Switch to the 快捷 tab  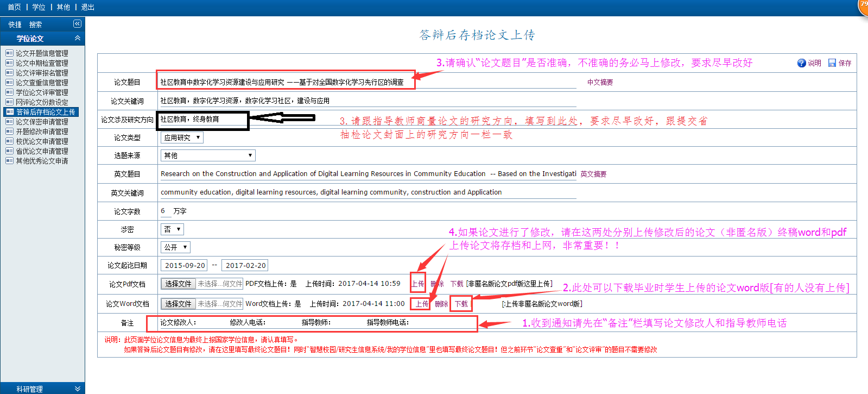[x=15, y=24]
